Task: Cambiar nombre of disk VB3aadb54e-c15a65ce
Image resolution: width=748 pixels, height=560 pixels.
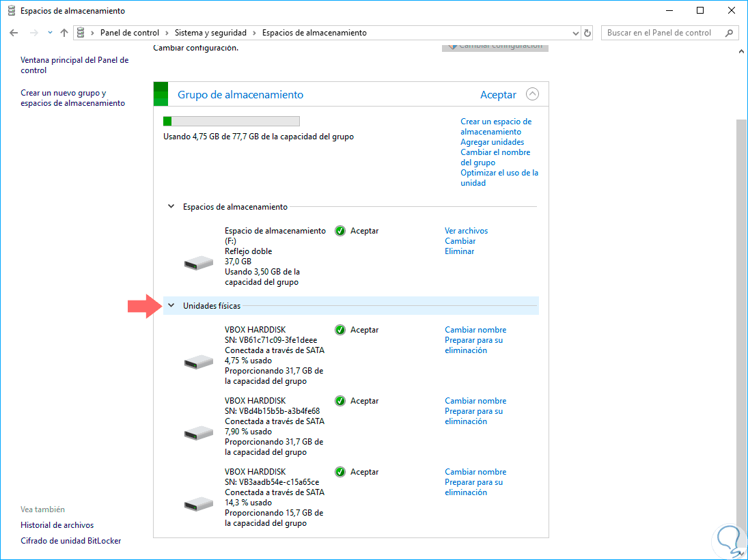Action: pyautogui.click(x=475, y=472)
